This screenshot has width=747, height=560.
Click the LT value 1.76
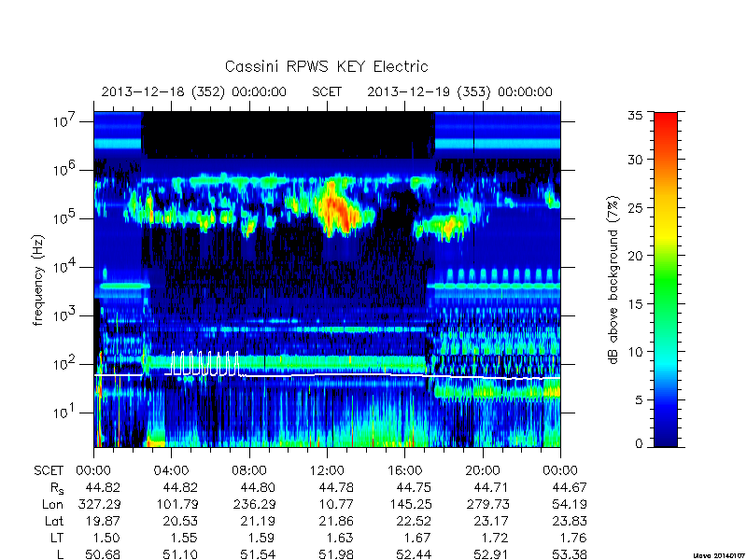(573, 538)
